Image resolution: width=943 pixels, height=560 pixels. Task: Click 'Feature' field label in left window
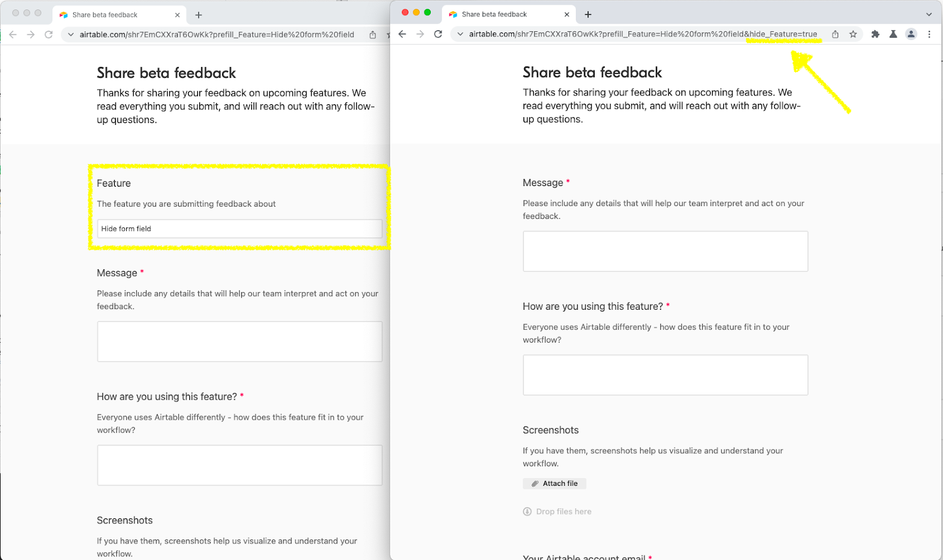(x=114, y=183)
